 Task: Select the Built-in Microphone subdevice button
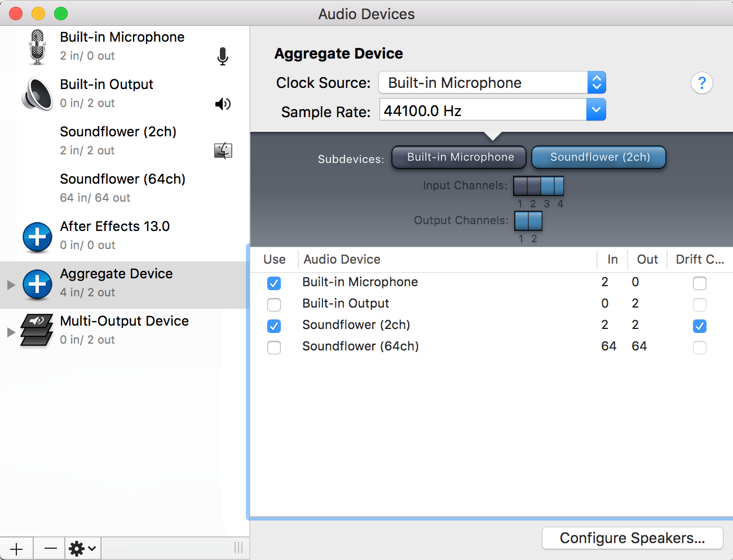459,157
